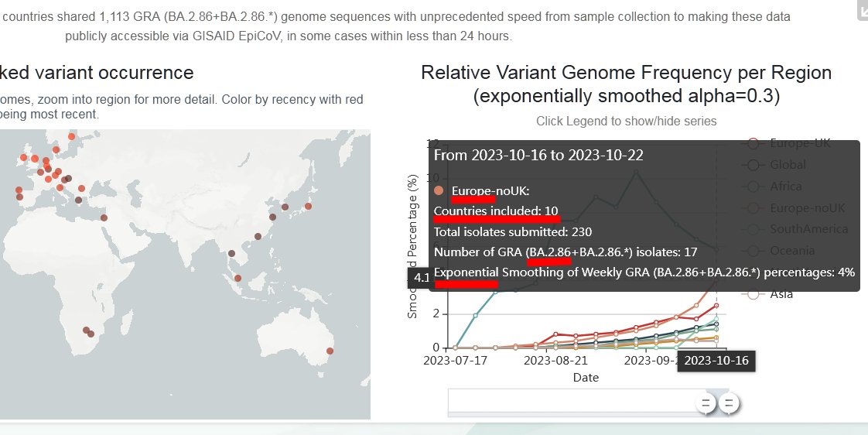Click the Oceania legend item
Screen dimensions: 868x435
pos(791,251)
